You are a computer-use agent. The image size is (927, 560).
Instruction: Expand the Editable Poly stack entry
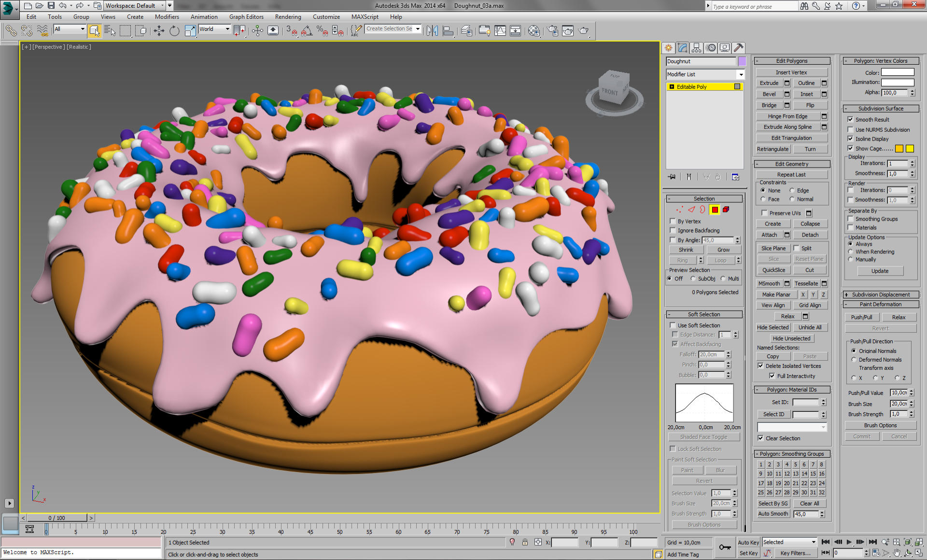672,87
